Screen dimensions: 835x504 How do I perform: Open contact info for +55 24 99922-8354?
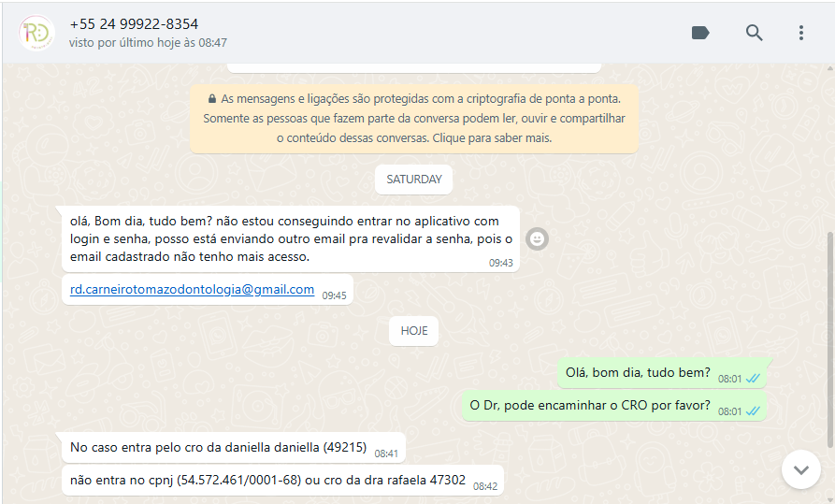coord(134,24)
